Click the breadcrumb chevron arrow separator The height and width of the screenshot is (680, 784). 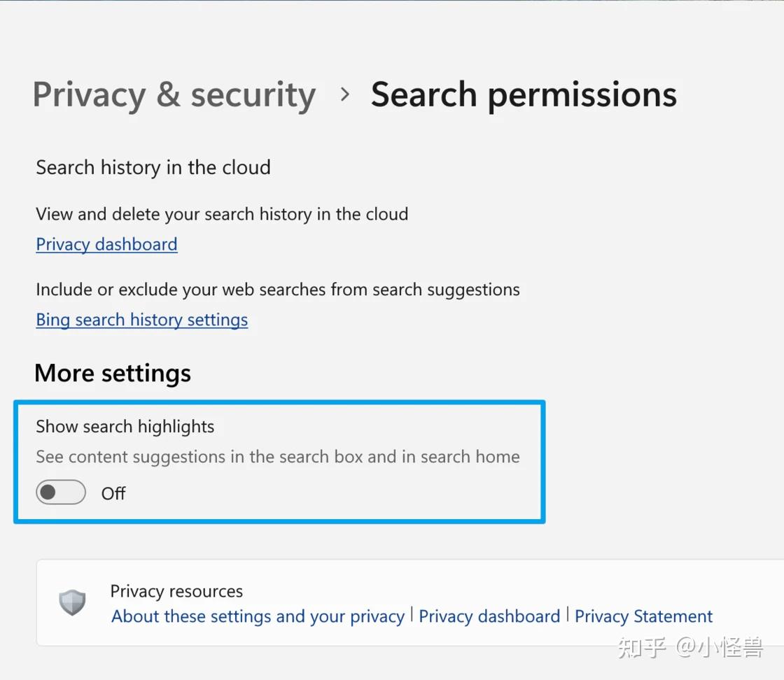pos(344,94)
